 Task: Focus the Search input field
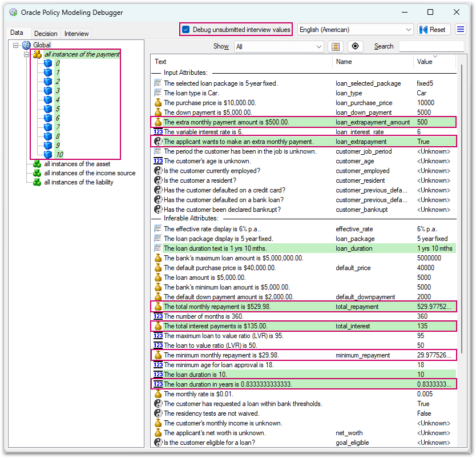click(x=431, y=46)
